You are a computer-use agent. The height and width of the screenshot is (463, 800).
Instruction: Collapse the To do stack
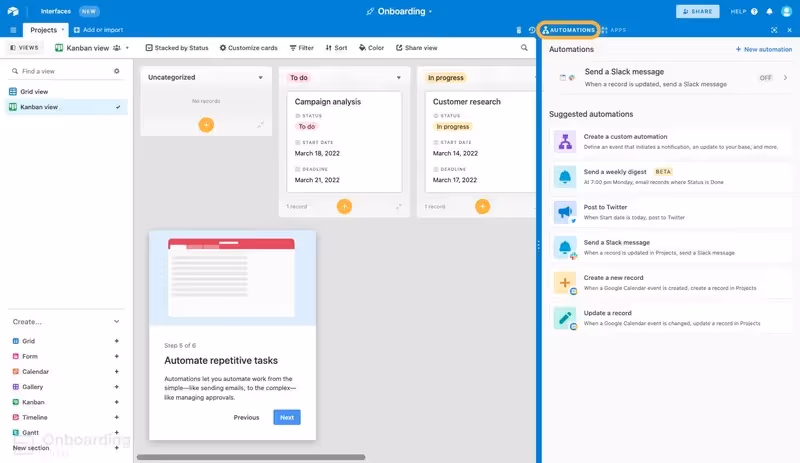399,206
